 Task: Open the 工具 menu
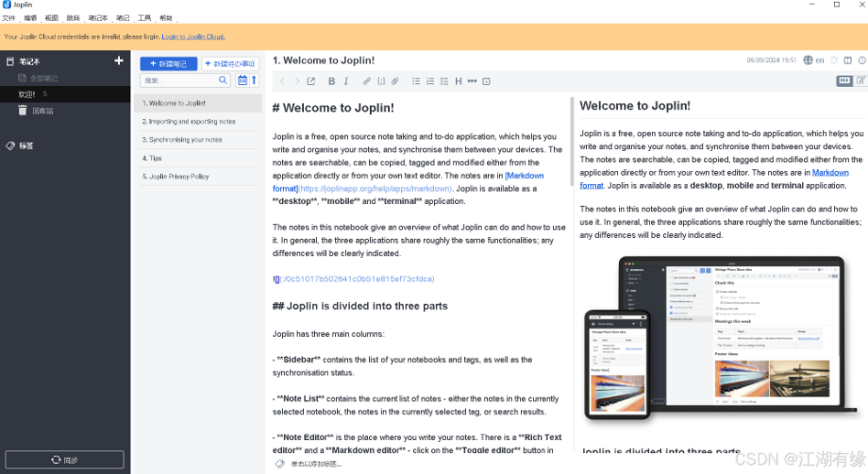click(144, 18)
